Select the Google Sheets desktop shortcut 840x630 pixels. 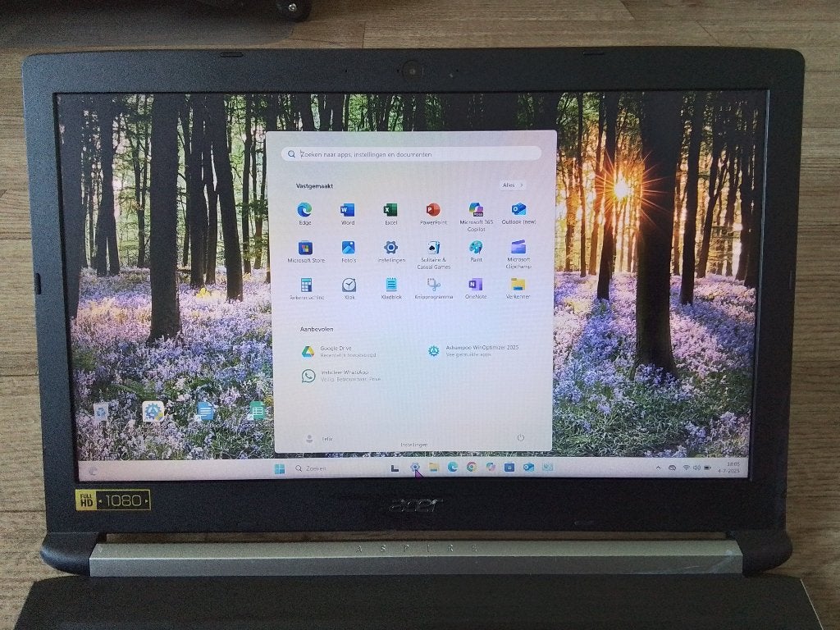[257, 412]
